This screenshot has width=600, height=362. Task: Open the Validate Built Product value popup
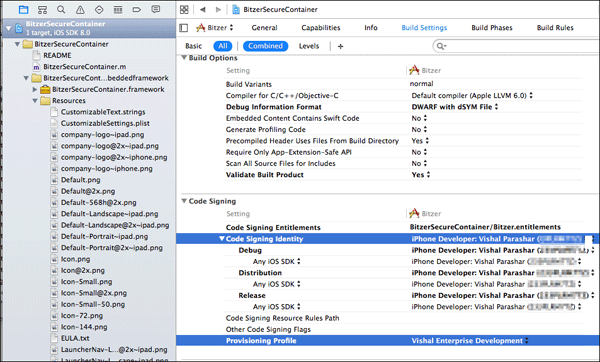(421, 175)
